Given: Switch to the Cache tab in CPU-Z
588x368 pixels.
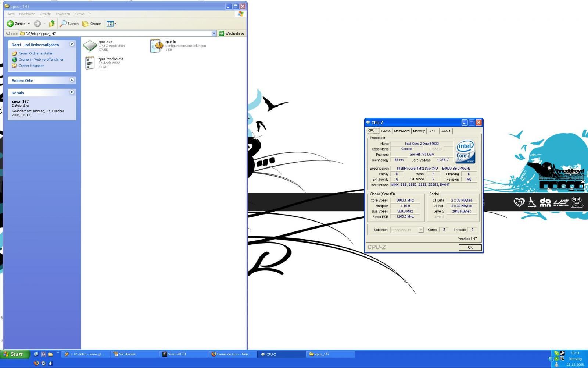Looking at the screenshot, I should (386, 131).
